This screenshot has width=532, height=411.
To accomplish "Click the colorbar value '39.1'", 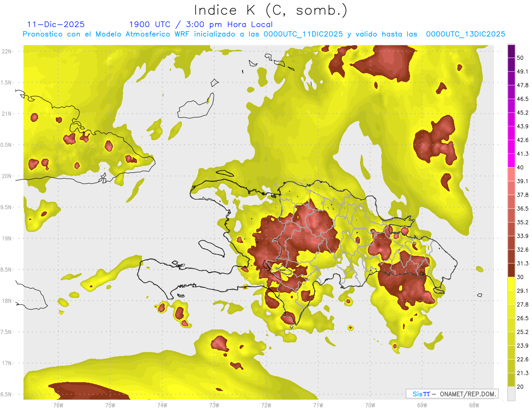I will pyautogui.click(x=523, y=181).
